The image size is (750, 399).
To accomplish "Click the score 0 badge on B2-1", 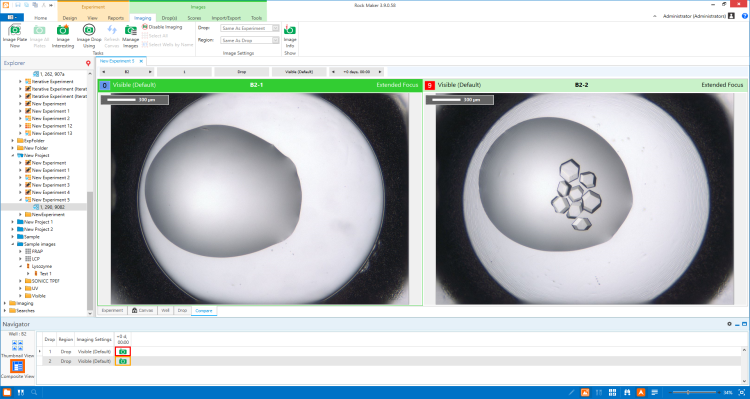I will pos(105,86).
